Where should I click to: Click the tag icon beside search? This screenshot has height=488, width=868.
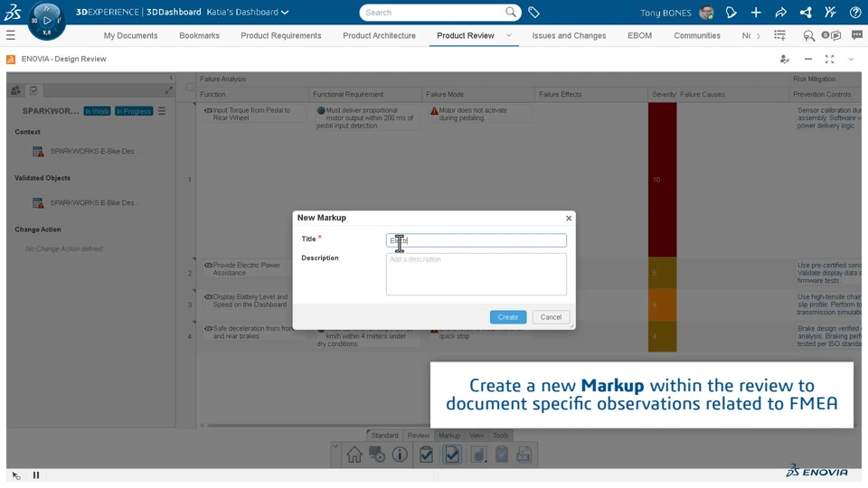[x=534, y=13]
